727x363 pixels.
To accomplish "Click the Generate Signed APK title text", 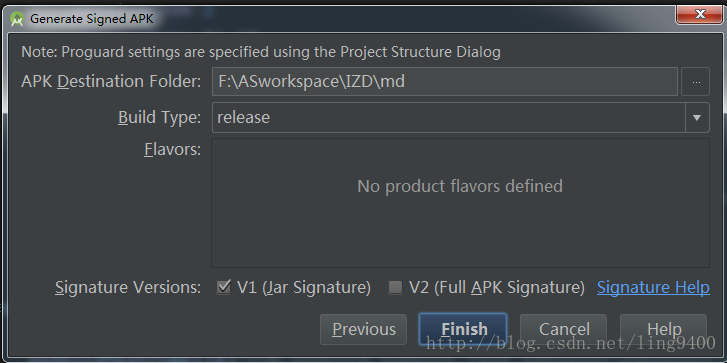I will (92, 19).
